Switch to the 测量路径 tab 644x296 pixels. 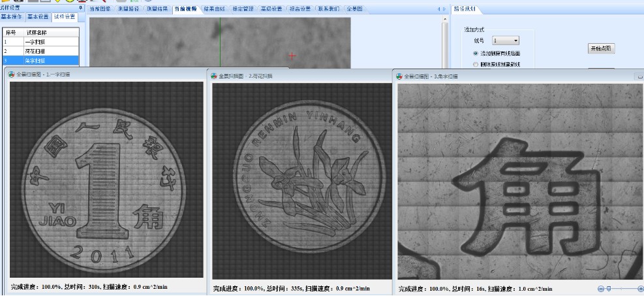[x=129, y=8]
